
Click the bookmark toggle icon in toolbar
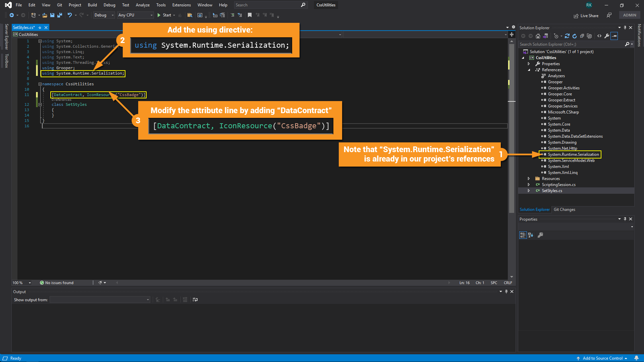(x=250, y=15)
